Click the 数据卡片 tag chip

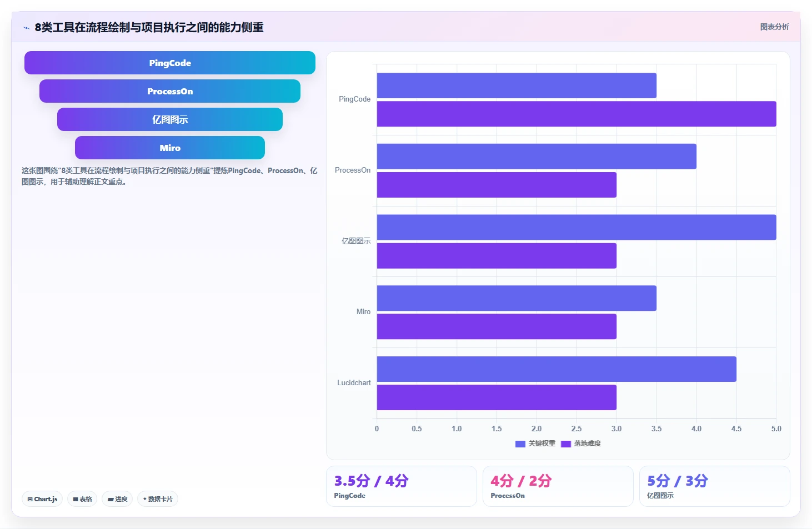coord(158,499)
